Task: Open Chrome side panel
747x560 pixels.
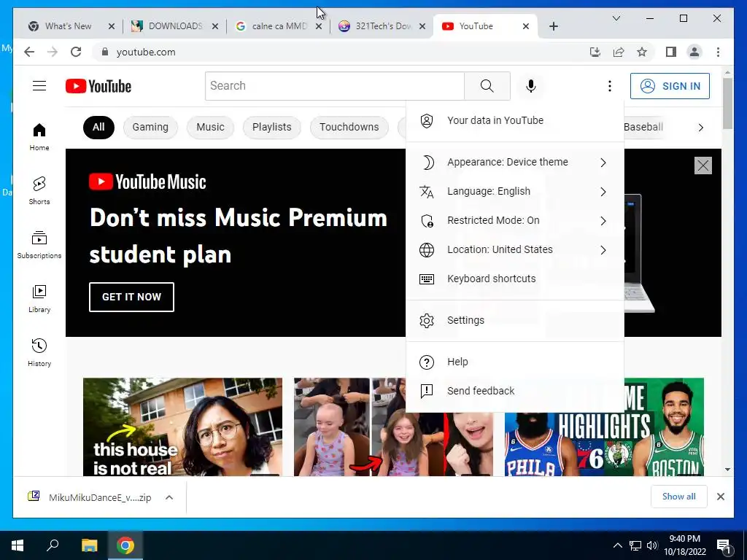Action: click(x=671, y=52)
